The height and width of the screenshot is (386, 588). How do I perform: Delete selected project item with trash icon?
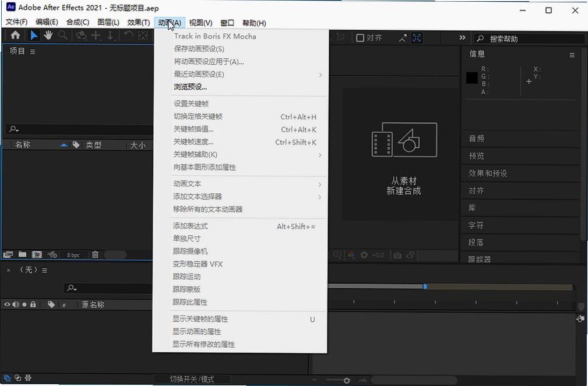(x=95, y=255)
